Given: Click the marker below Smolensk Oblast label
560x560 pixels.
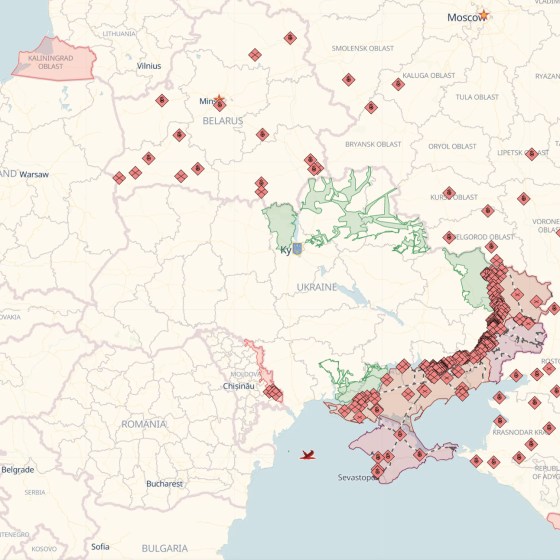Looking at the screenshot, I should pos(348,79).
